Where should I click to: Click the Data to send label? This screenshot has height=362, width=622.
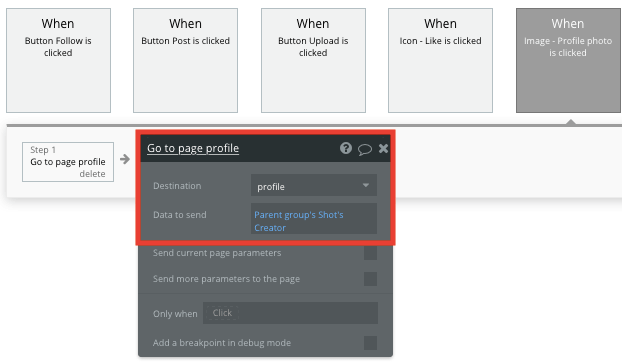point(180,215)
